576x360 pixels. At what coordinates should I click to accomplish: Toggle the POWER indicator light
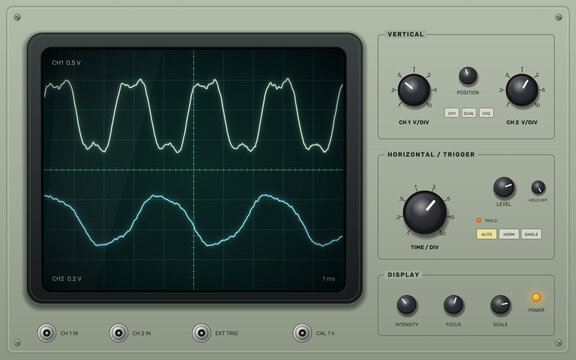(536, 297)
